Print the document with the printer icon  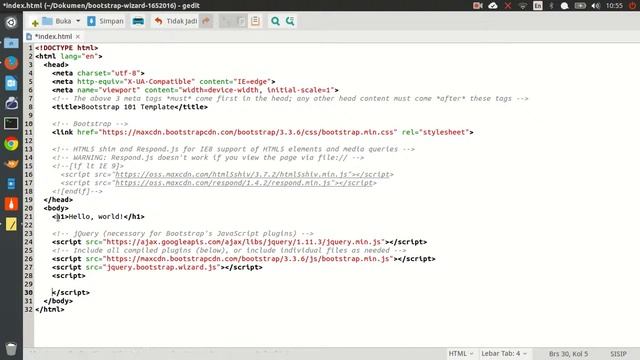[x=138, y=21]
